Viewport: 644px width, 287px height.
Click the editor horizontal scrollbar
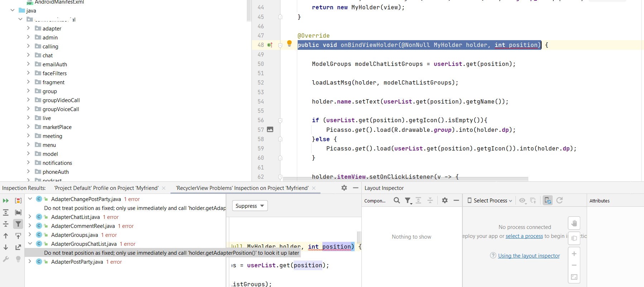point(405,179)
